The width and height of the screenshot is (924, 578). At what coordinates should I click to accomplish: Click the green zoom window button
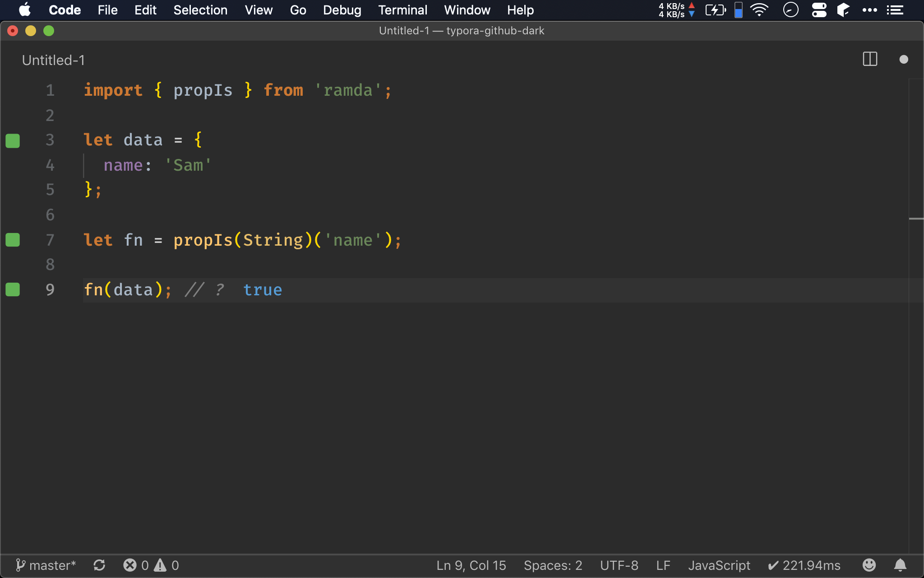coord(49,31)
